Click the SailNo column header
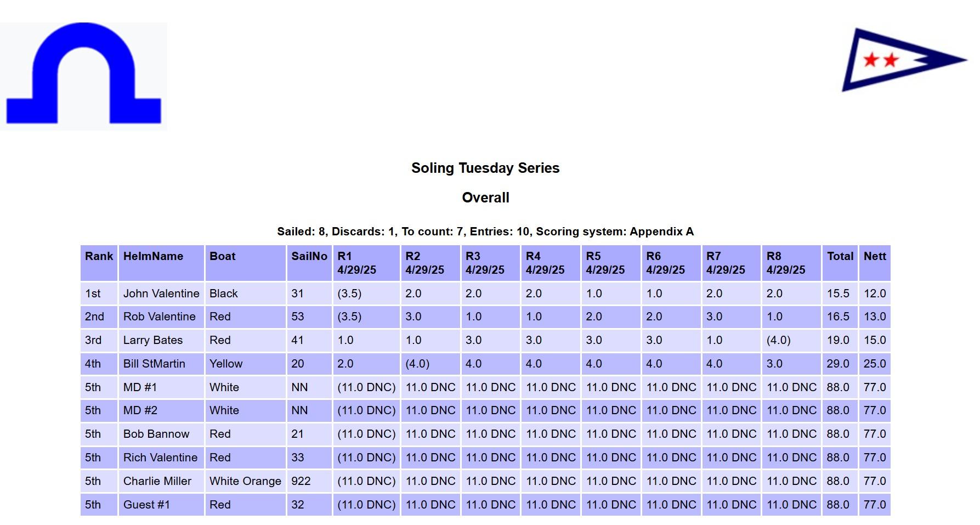Screen dimensions: 980x525 309,263
